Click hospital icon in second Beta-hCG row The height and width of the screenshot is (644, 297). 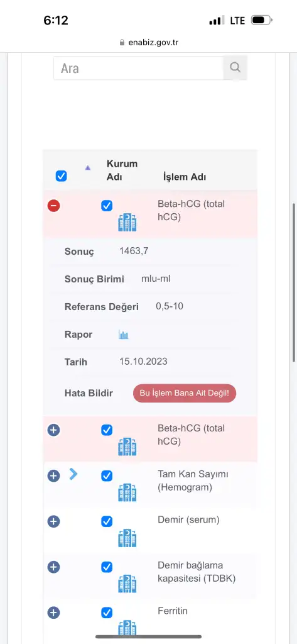click(127, 447)
